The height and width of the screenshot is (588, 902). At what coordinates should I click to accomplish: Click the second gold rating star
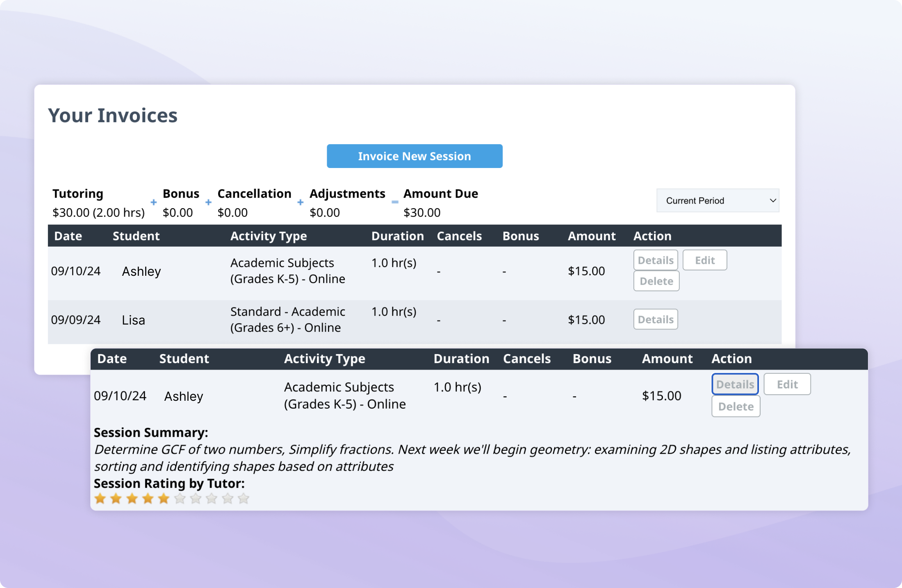(x=116, y=499)
